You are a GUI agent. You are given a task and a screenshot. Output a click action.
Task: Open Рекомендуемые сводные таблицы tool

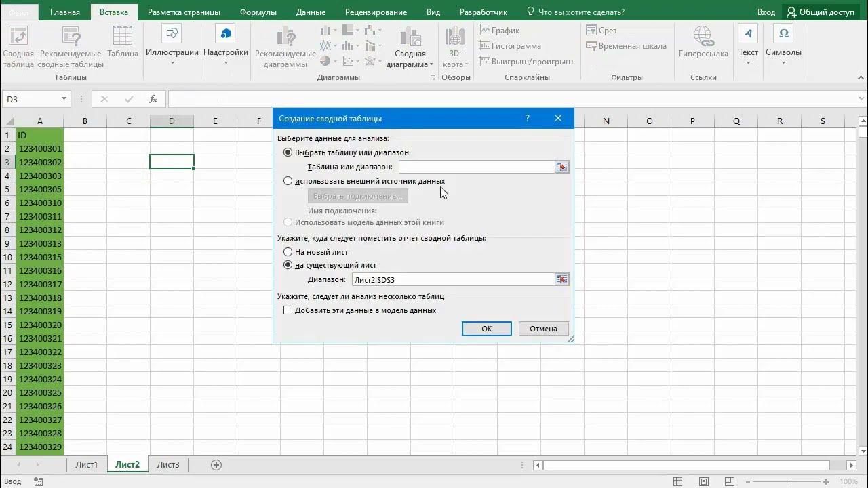click(x=71, y=47)
